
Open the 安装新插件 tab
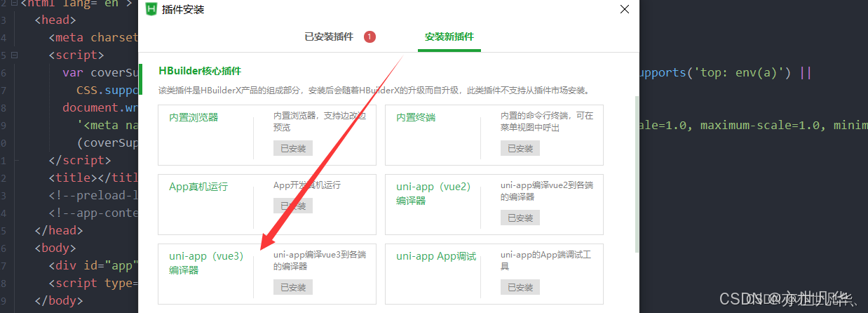coord(449,36)
